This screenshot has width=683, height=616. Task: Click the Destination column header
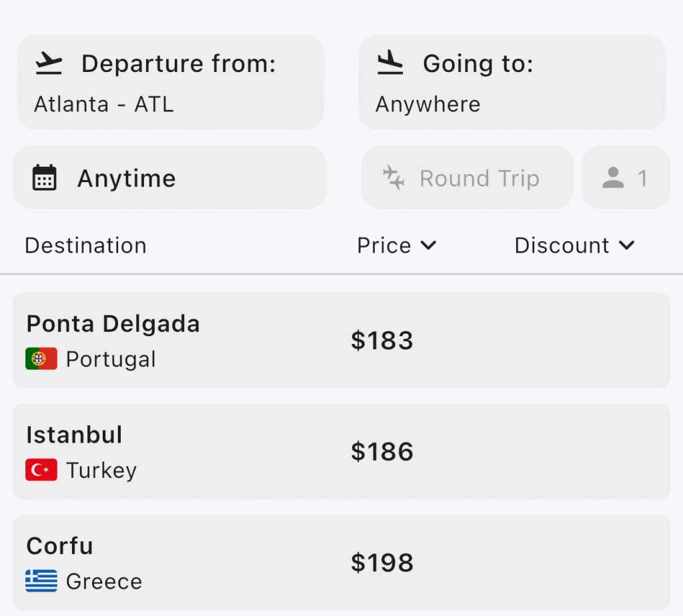[85, 245]
